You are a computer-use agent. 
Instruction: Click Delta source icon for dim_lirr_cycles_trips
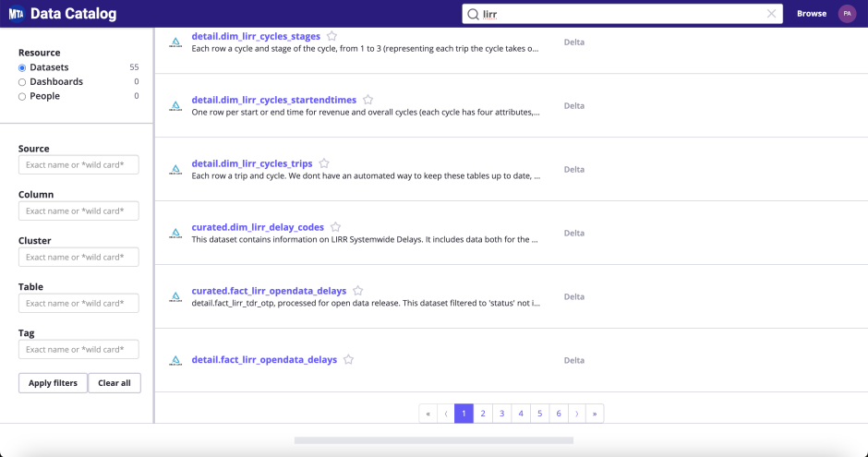(x=175, y=170)
